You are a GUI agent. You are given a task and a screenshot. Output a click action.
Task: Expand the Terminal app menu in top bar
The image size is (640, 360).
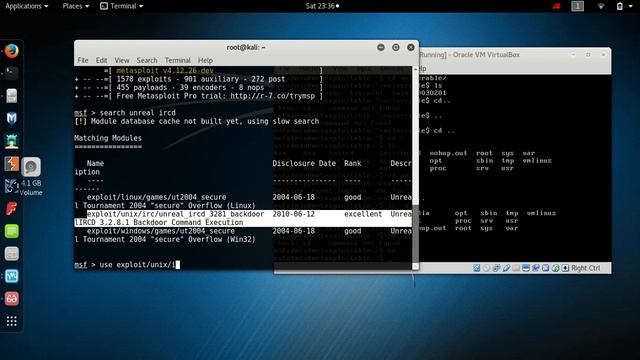point(122,6)
